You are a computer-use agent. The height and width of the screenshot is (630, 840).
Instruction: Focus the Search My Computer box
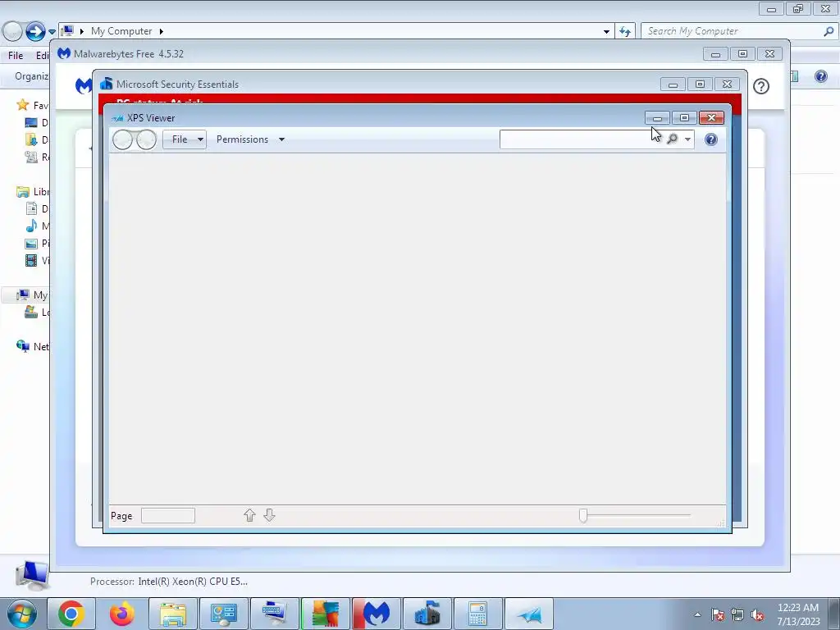pos(732,31)
